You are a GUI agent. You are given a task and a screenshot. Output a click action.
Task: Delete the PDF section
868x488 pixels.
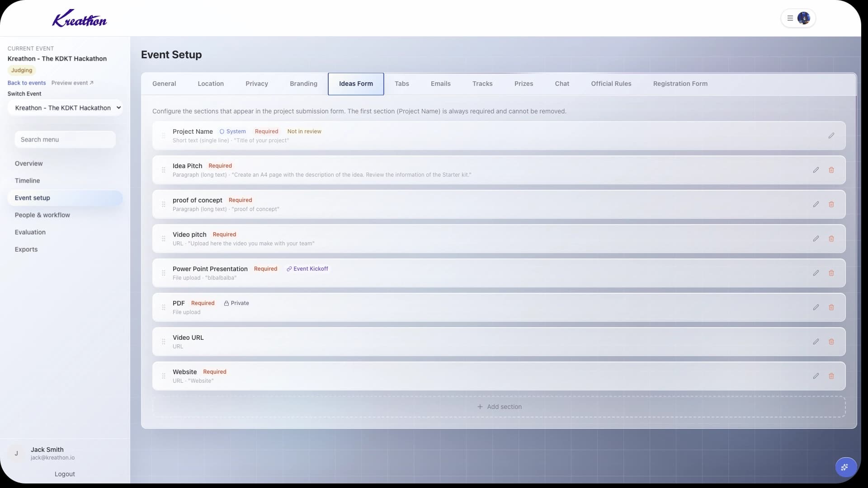[831, 307]
